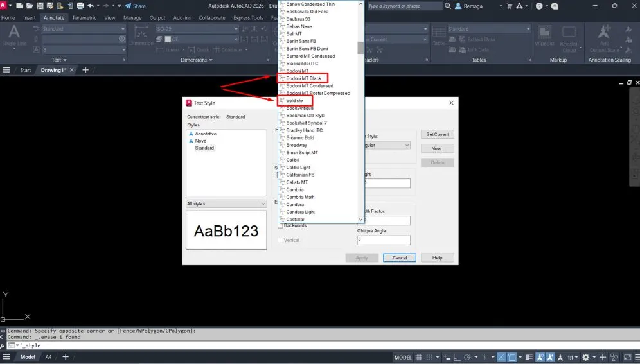Switch to the Insert ribbon tab
The image size is (640, 364).
click(30, 18)
